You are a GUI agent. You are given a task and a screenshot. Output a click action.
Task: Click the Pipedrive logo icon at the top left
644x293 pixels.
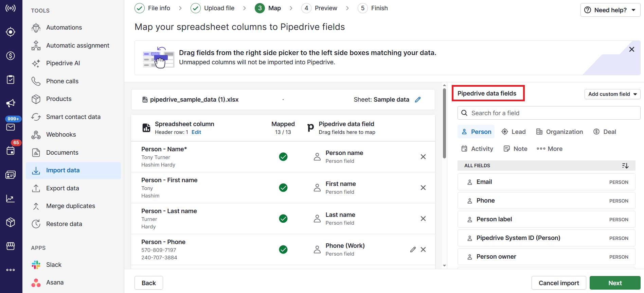(11, 8)
